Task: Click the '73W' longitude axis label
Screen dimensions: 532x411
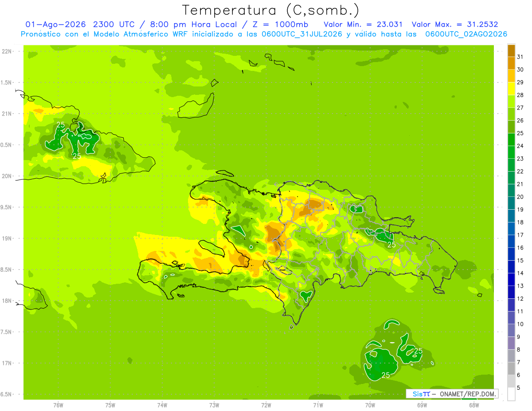Action: click(214, 405)
